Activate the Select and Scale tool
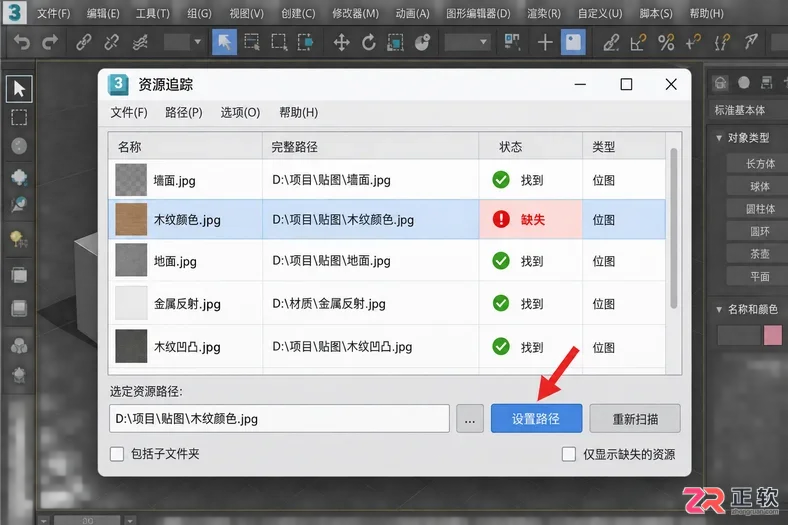 396,42
